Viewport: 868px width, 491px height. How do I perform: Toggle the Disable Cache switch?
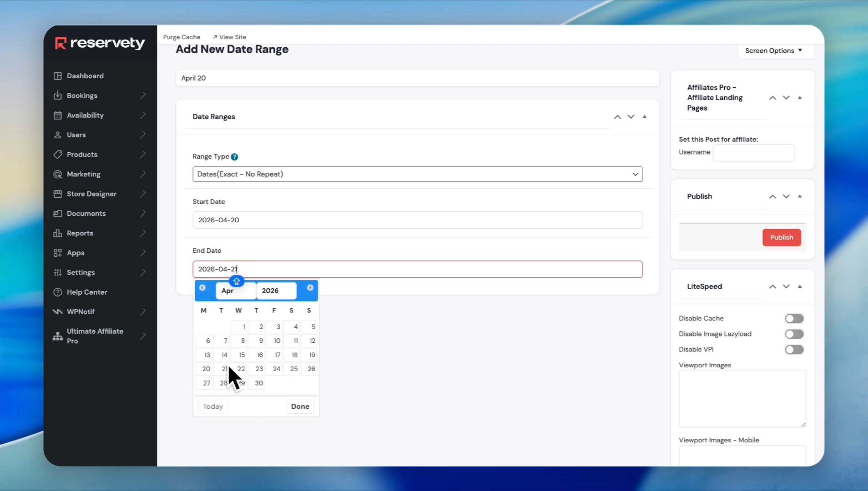click(x=794, y=319)
